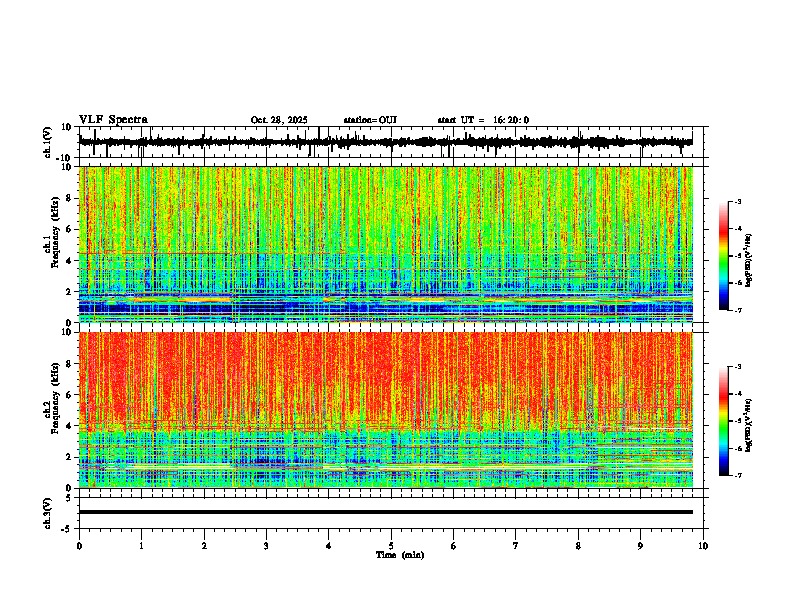Click time axis tick label "2"
This screenshot has width=792, height=612.
click(204, 546)
